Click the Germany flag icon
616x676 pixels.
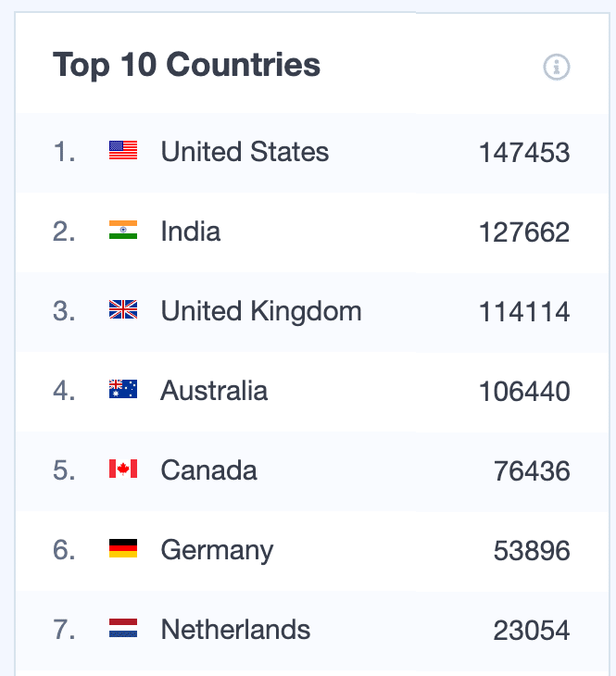click(x=123, y=549)
